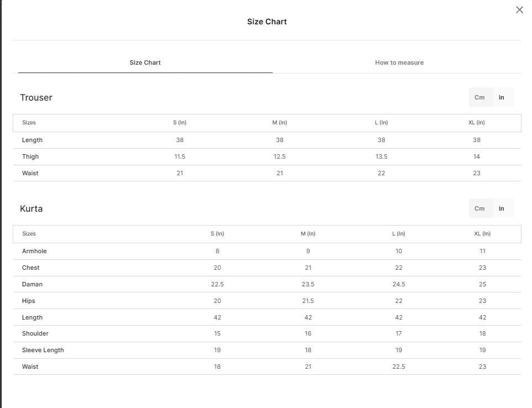532x408 pixels.
Task: Click the Sleeve Length row label
Action: click(43, 351)
